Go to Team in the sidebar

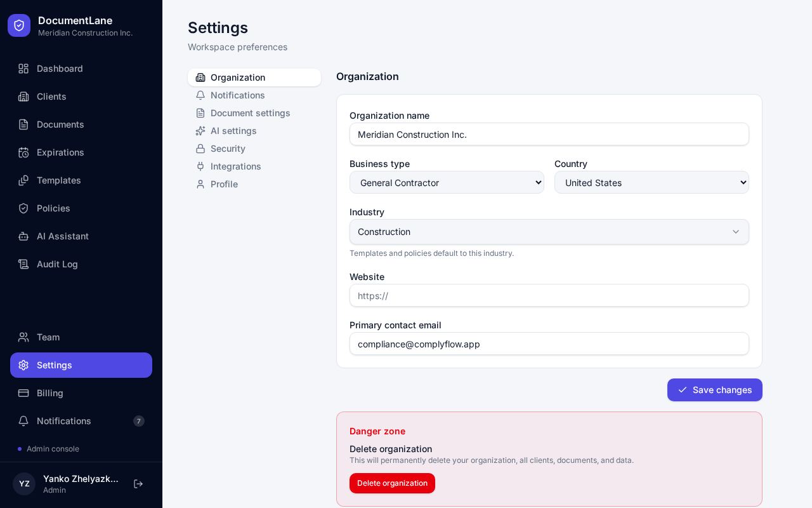tap(81, 337)
